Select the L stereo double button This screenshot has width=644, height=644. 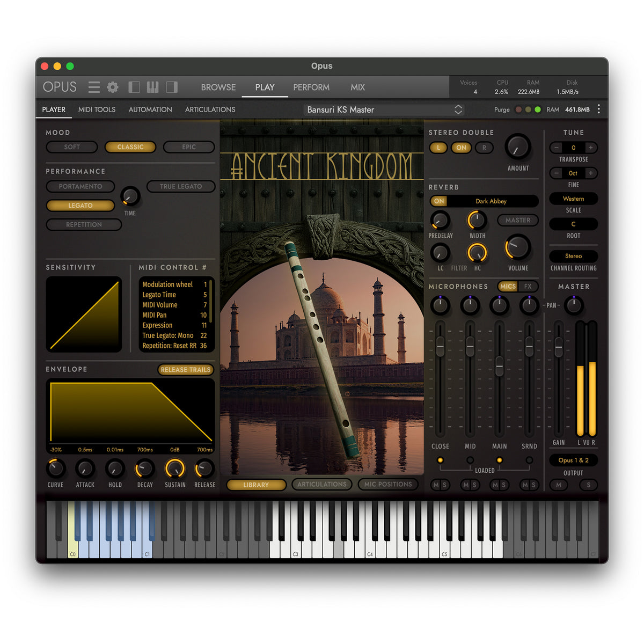click(x=438, y=148)
